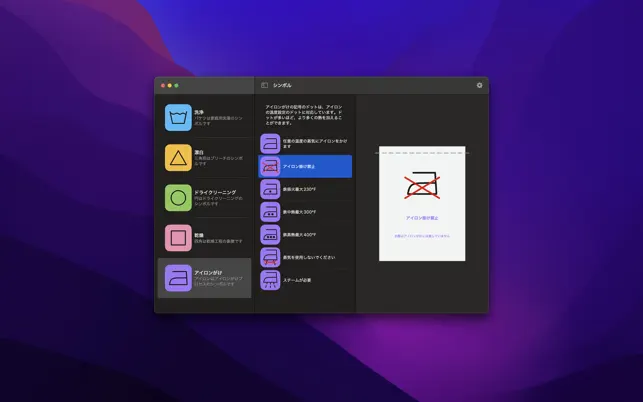Select the yellow triangle bleach category icon

[x=178, y=158]
